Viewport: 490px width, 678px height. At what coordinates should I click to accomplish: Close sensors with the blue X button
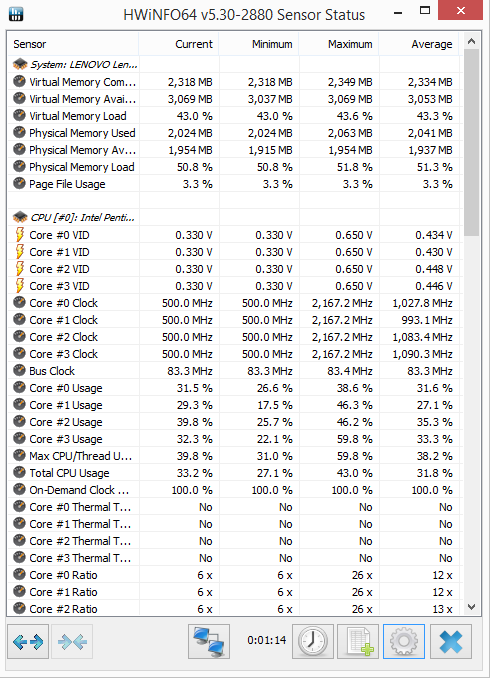(451, 642)
